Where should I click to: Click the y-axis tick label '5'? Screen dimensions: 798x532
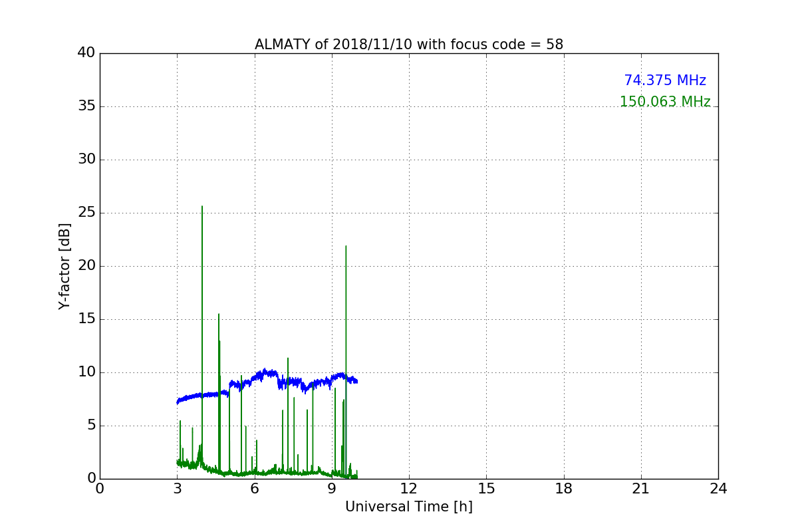coord(91,426)
